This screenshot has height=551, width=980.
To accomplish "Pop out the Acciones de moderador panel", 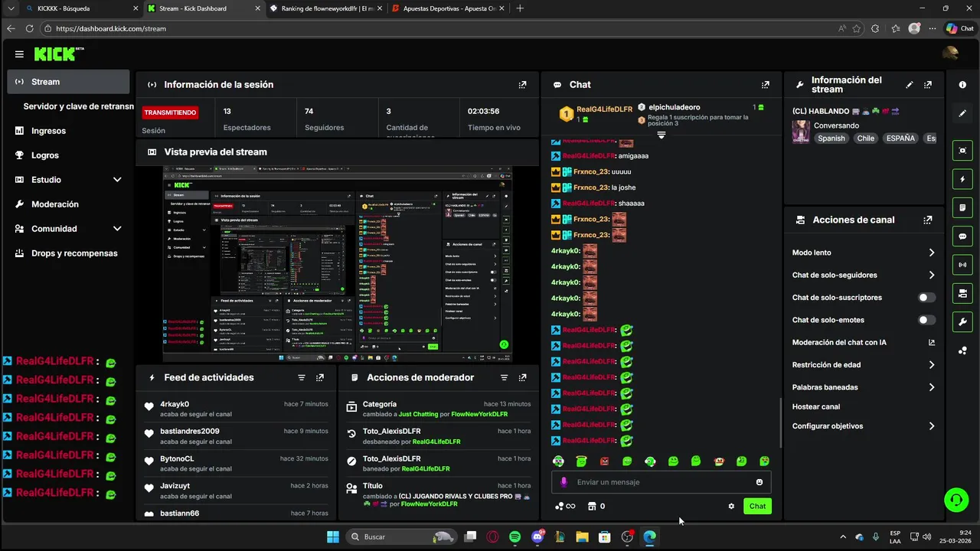I will (x=522, y=377).
